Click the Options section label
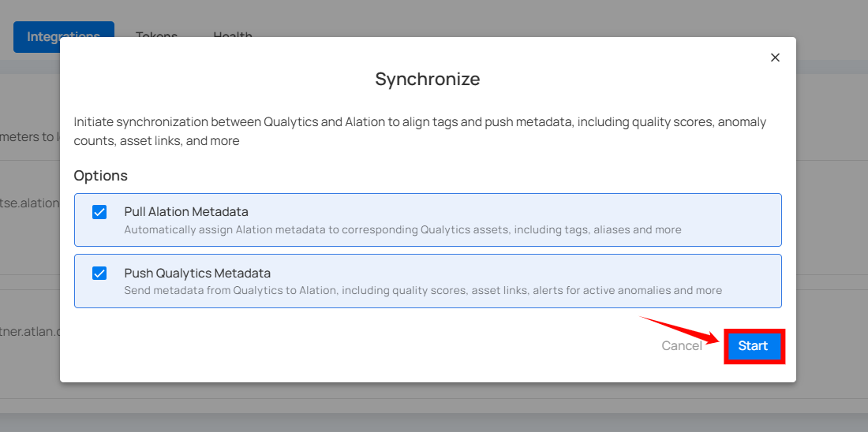The width and height of the screenshot is (868, 432). (x=101, y=176)
